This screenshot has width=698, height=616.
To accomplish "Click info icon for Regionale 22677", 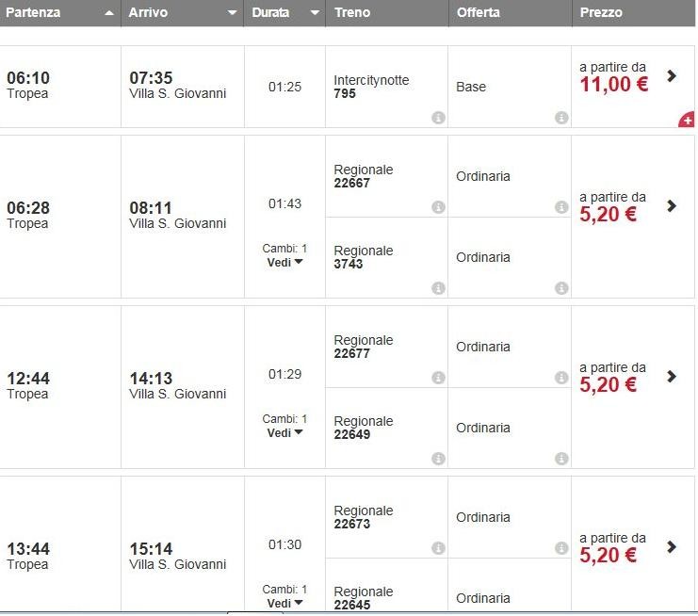I will coord(438,378).
